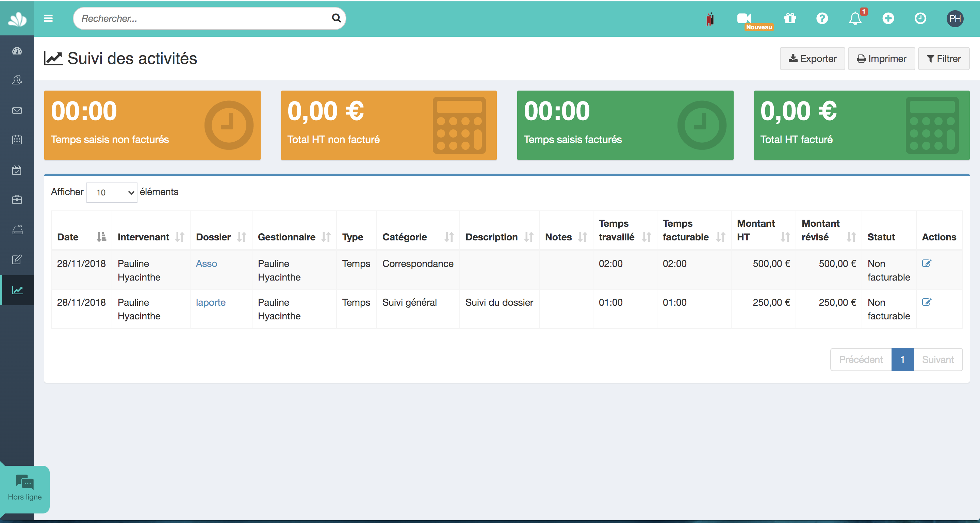Click the Total HT non facturé card
980x523 pixels.
[x=388, y=125]
